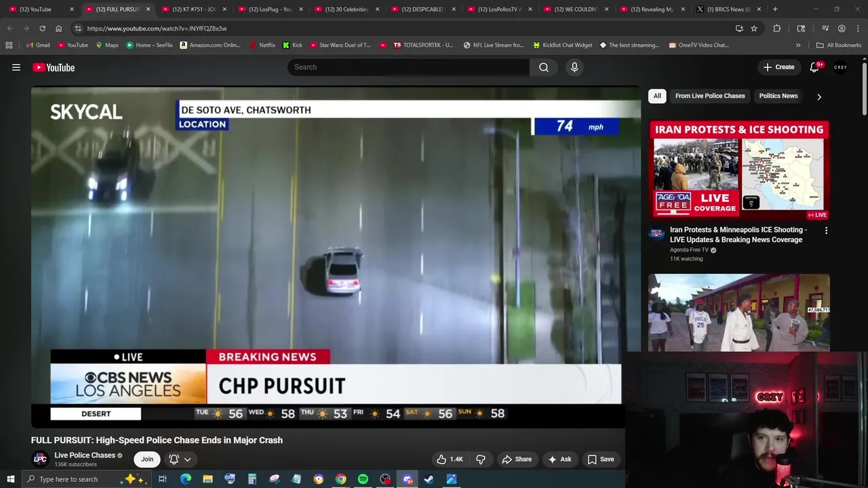This screenshot has width=868, height=488.
Task: Save the video to playlist
Action: tap(601, 460)
